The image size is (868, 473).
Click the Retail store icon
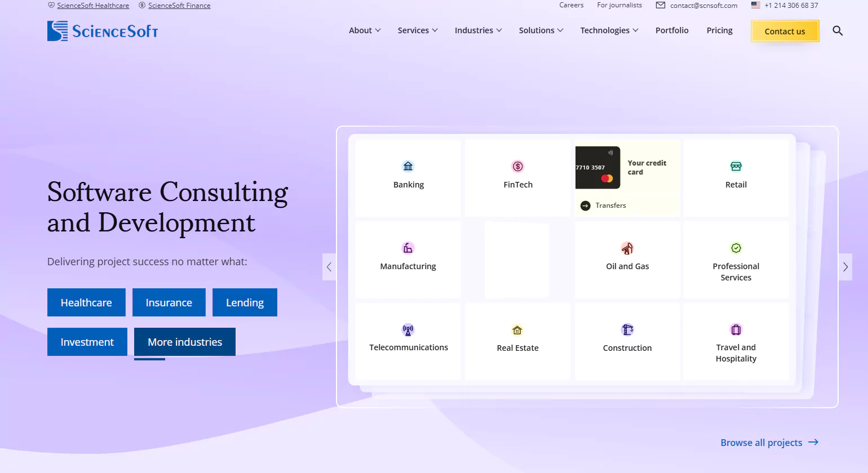pos(736,166)
